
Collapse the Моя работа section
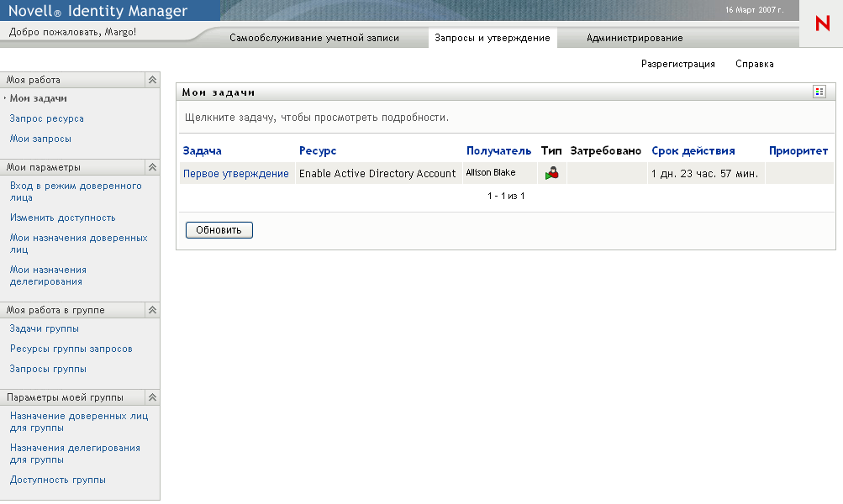(x=153, y=80)
